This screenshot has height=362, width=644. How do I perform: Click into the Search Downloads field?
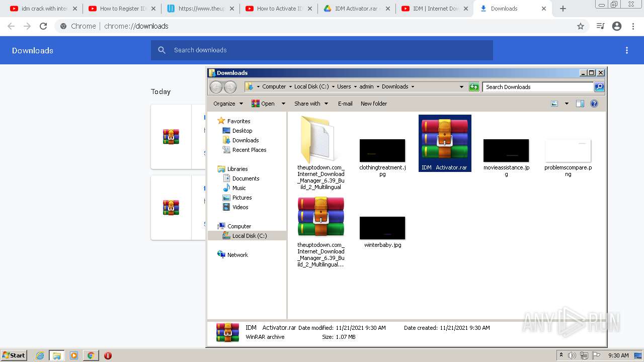click(x=538, y=87)
